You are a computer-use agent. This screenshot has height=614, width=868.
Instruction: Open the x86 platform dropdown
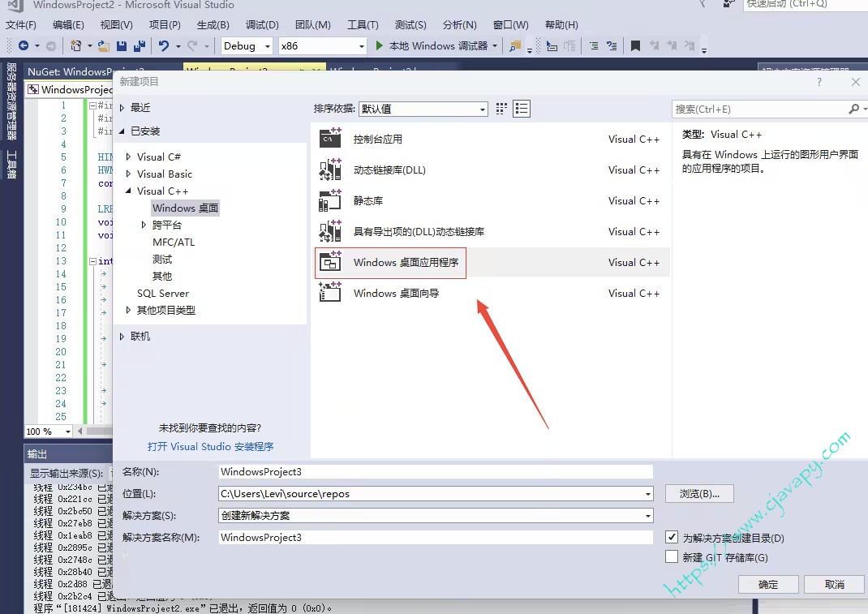[x=322, y=46]
